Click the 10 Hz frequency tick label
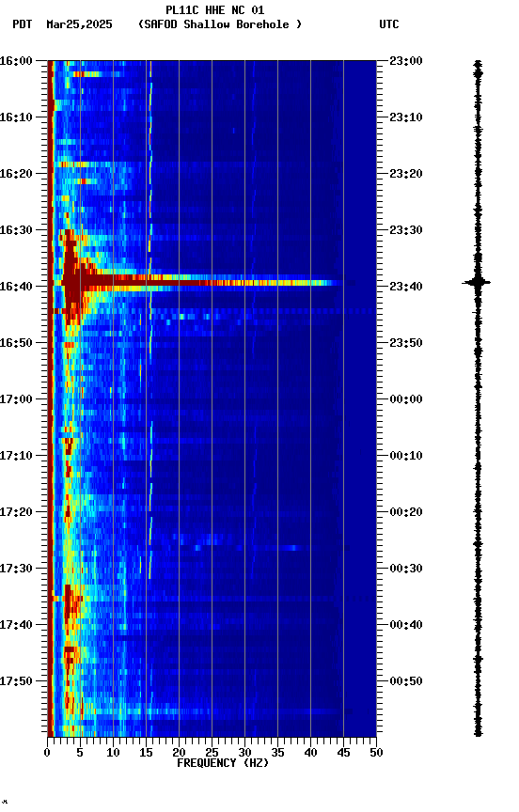 [x=113, y=753]
